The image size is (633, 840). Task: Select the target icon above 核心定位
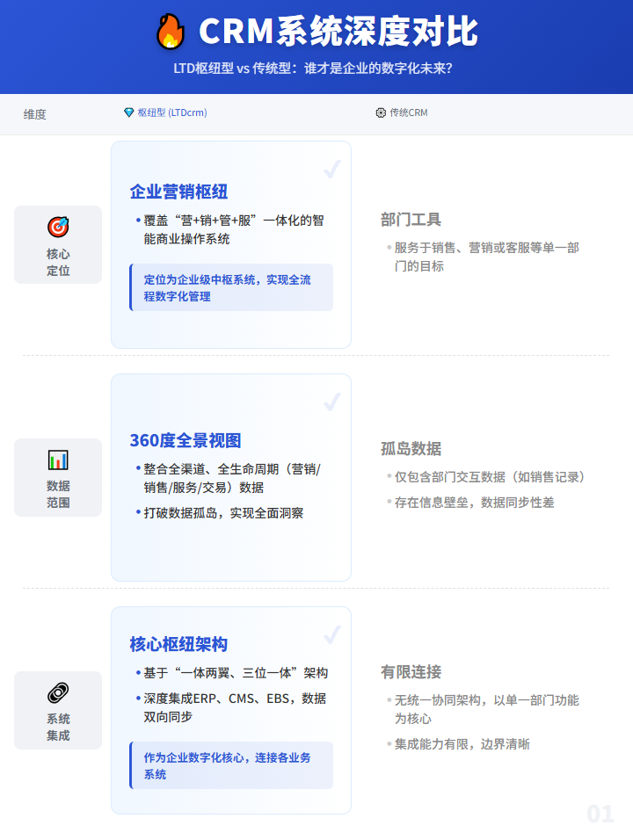pyautogui.click(x=58, y=227)
